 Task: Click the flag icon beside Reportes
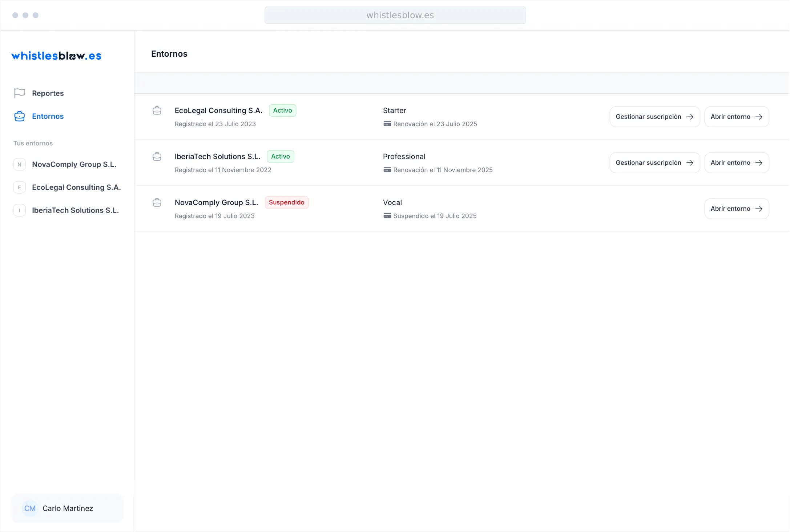pyautogui.click(x=19, y=93)
